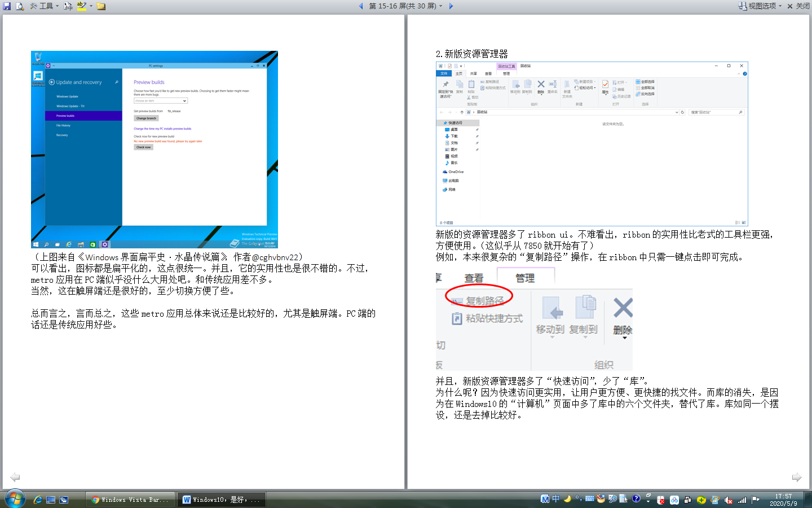Click the Windows Start orb

15,499
